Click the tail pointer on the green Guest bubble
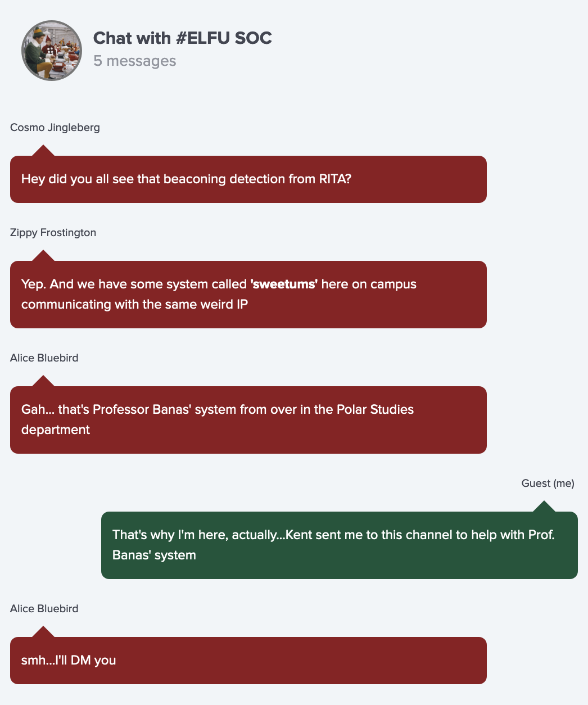The height and width of the screenshot is (705, 588). pos(544,507)
